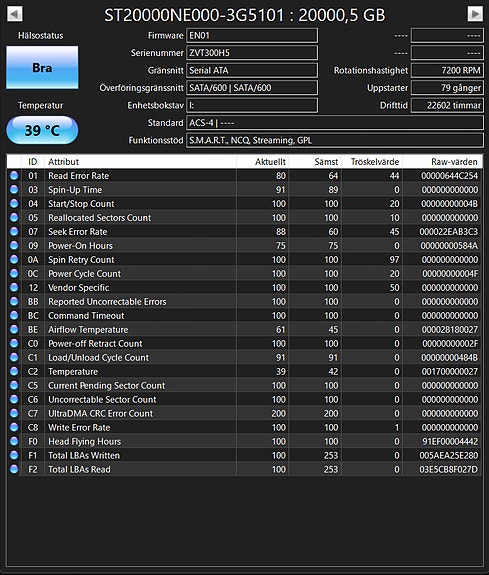Click the 7200 RPM rotation speed field
Image resolution: width=489 pixels, height=575 pixels.
[447, 70]
